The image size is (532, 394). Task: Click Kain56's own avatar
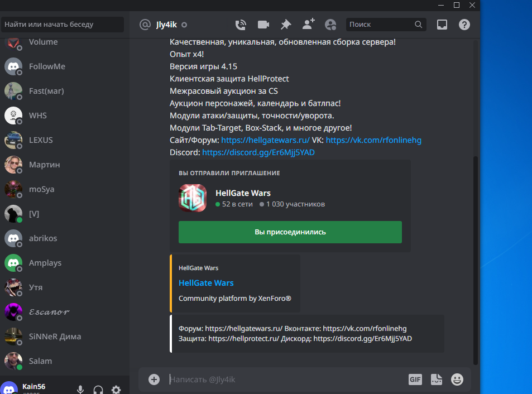tap(9, 388)
